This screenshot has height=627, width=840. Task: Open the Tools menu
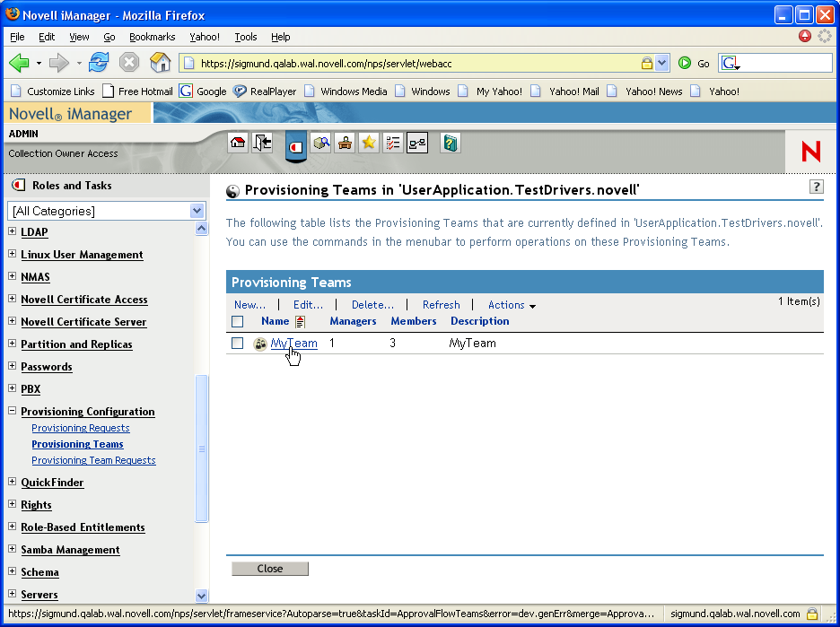pyautogui.click(x=245, y=37)
